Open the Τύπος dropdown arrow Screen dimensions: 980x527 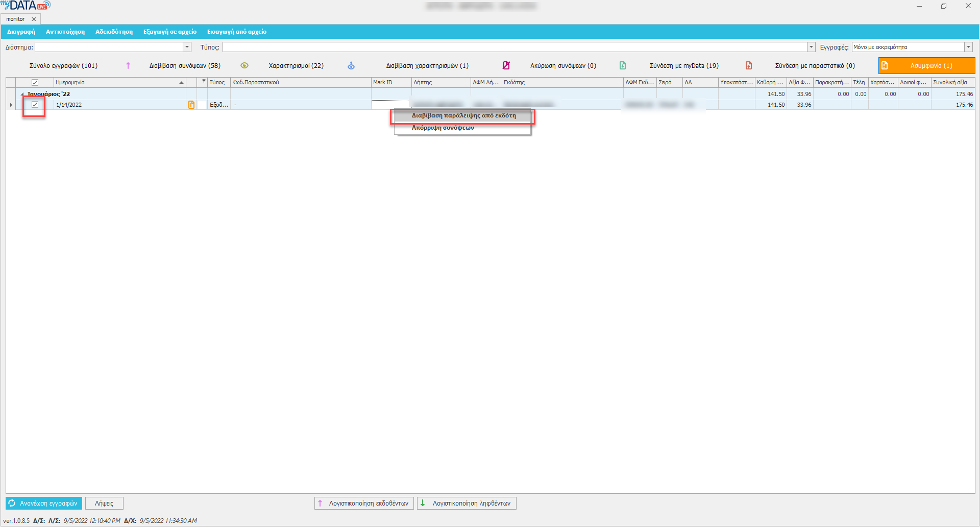[x=811, y=47]
